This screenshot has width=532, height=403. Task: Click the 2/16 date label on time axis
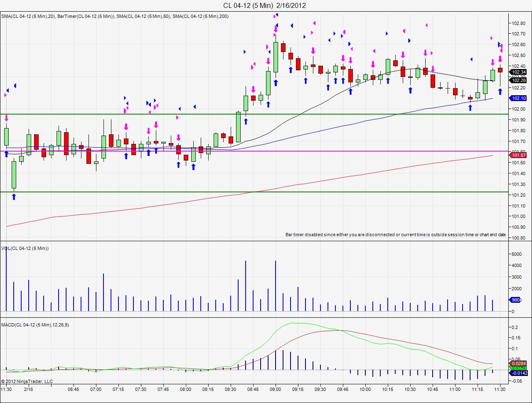click(x=29, y=389)
